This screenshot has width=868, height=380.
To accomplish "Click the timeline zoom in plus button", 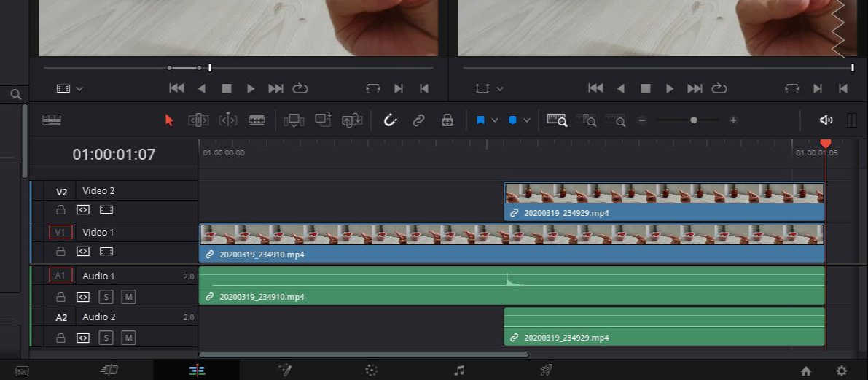I will pyautogui.click(x=733, y=120).
